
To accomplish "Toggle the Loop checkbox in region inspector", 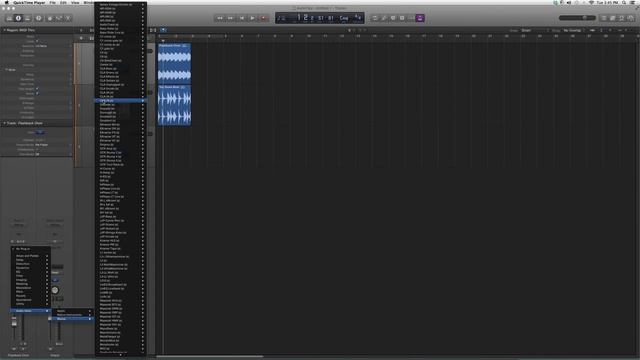I will (x=37, y=41).
